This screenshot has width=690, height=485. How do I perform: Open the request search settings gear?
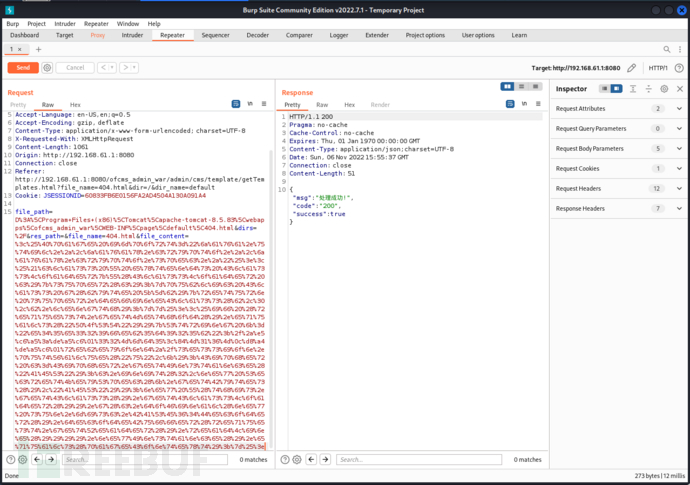21,460
